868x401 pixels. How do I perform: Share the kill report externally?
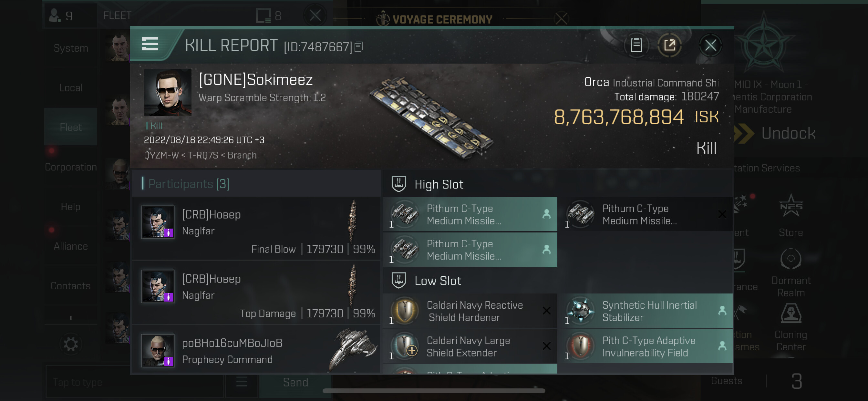[669, 45]
